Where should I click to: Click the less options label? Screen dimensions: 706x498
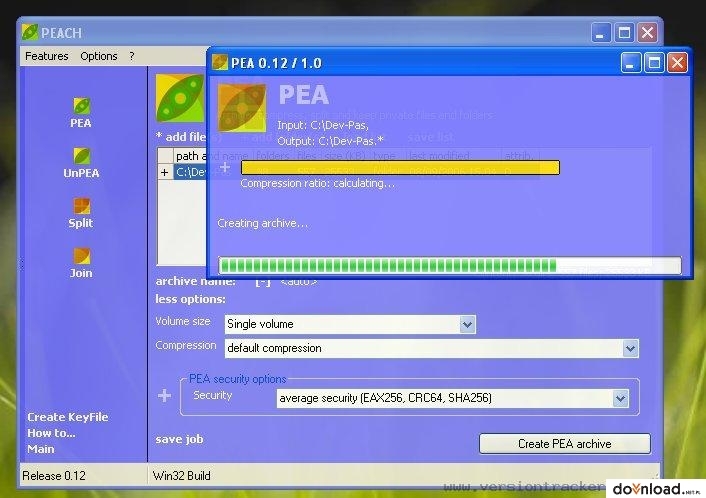tap(190, 299)
